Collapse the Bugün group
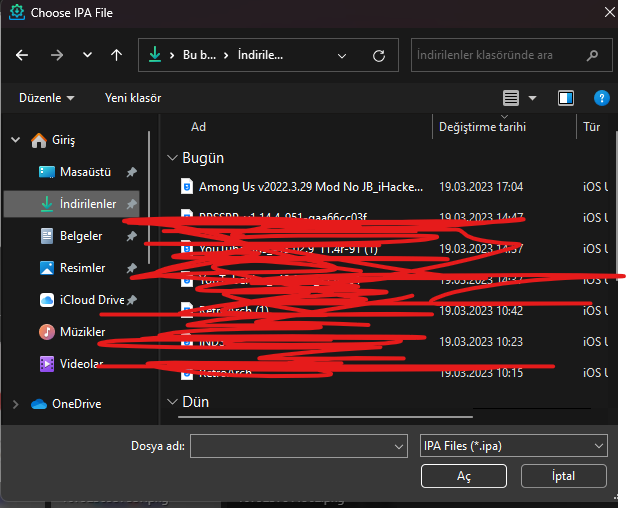Screen dimensions: 633x508 coord(172,158)
